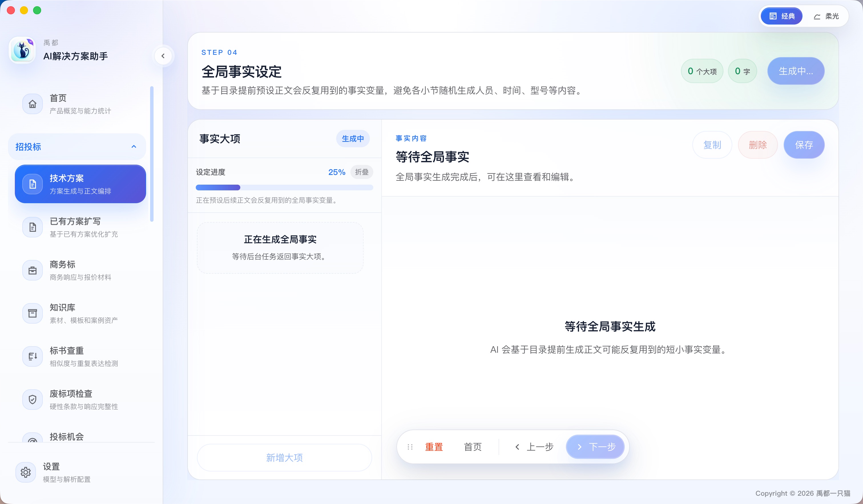Click the icon inside the 经典 theme button
863x504 pixels.
[773, 16]
